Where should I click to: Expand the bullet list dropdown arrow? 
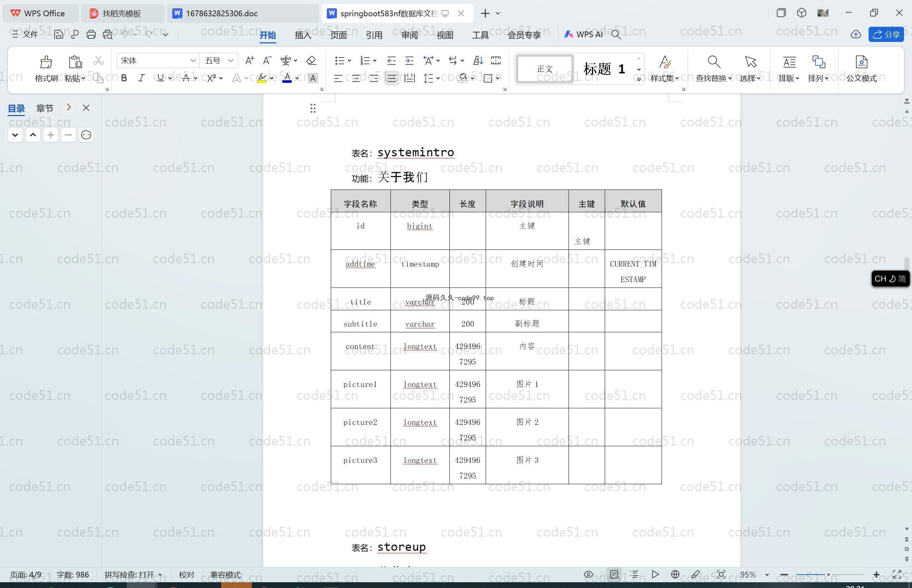tap(349, 60)
